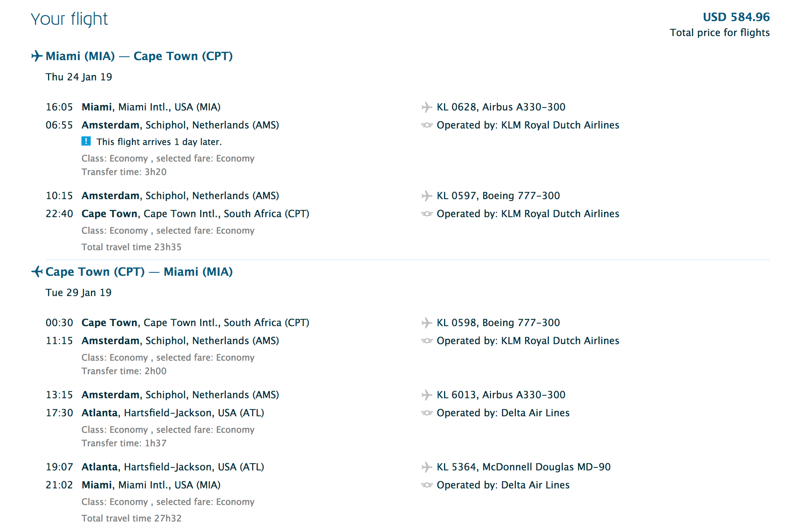The height and width of the screenshot is (532, 798).
Task: Click This flight arrives 1 day later notice
Action: [x=159, y=142]
